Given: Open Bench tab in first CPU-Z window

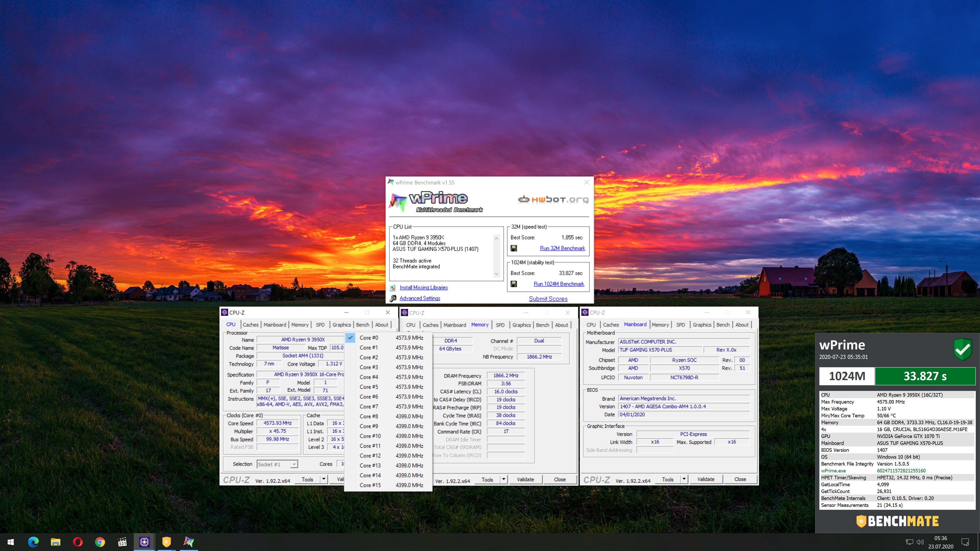Looking at the screenshot, I should [x=363, y=325].
